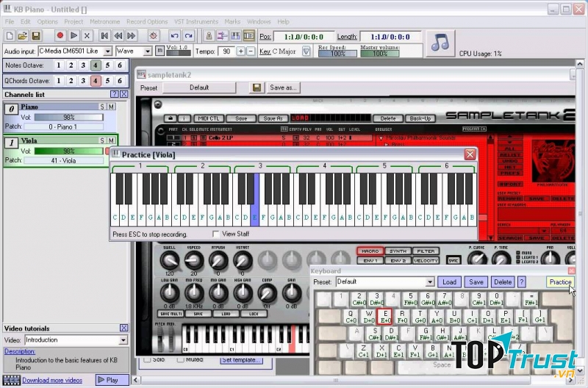The height and width of the screenshot is (388, 588).
Task: Toggle the metronome icon
Action: [209, 36]
